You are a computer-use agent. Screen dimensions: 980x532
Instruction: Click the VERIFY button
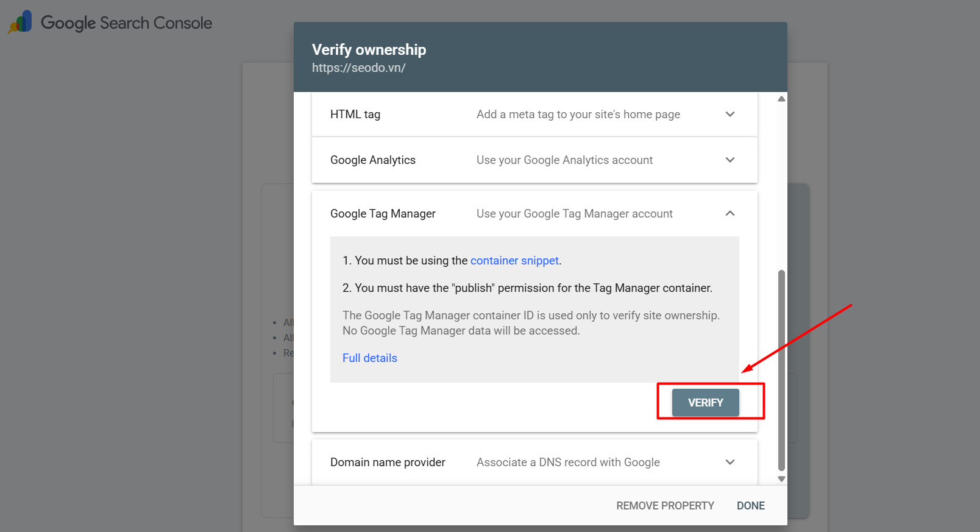pyautogui.click(x=705, y=403)
